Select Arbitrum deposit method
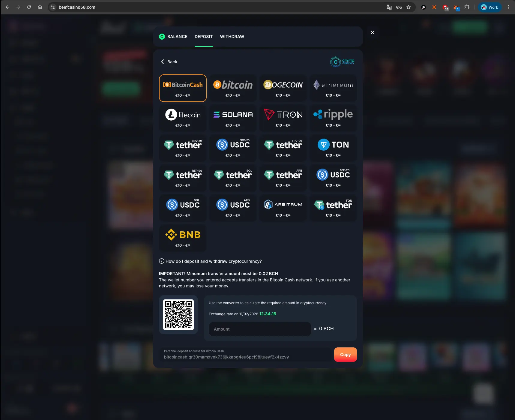Viewport: 515px width, 420px height. (283, 208)
